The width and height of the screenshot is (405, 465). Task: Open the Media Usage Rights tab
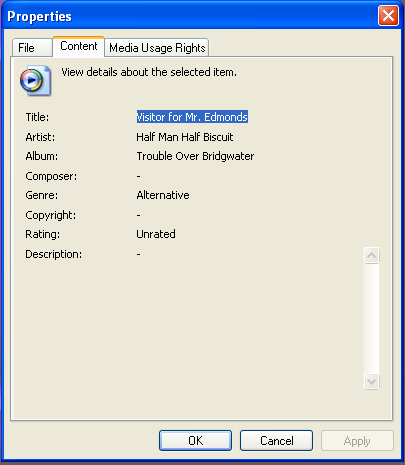pyautogui.click(x=157, y=48)
